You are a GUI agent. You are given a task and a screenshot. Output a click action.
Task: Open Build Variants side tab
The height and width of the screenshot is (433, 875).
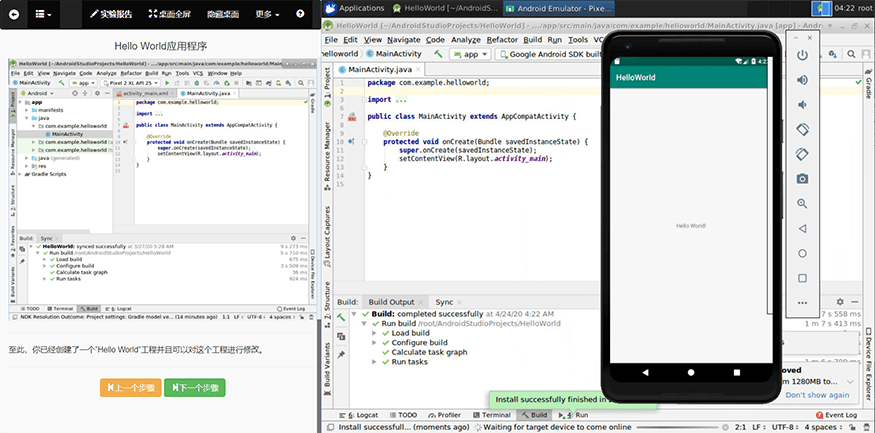click(x=328, y=369)
